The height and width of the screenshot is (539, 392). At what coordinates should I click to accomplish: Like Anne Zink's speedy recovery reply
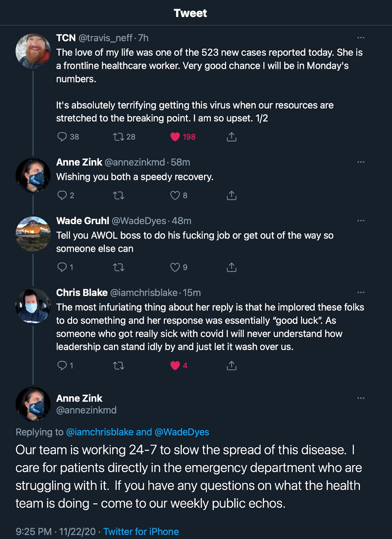[175, 195]
